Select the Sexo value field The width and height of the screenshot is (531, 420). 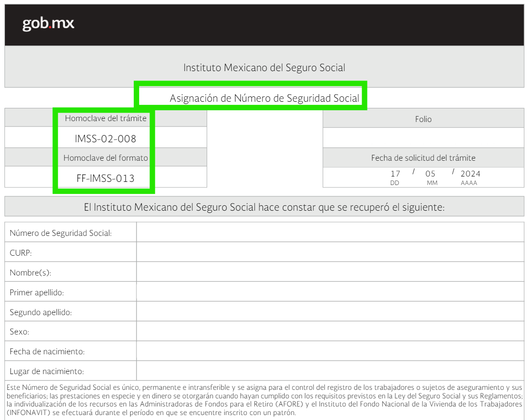(330, 331)
